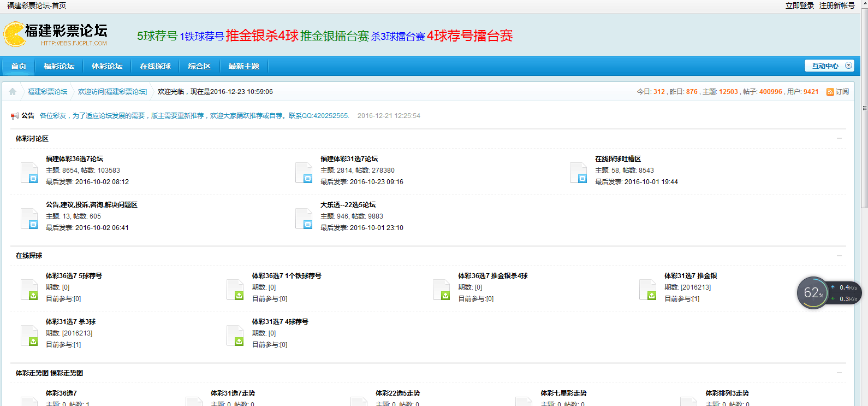The width and height of the screenshot is (868, 406).
Task: Click icon beside 体彩31选7 推金银
Action: click(648, 290)
